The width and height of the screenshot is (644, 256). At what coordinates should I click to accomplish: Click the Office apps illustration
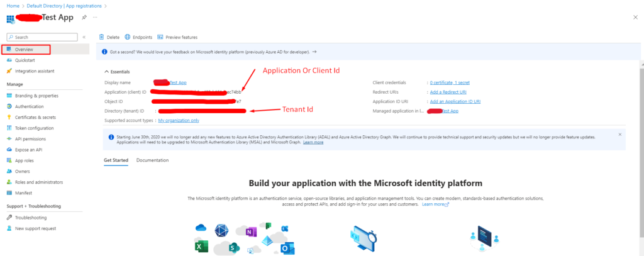click(x=245, y=239)
